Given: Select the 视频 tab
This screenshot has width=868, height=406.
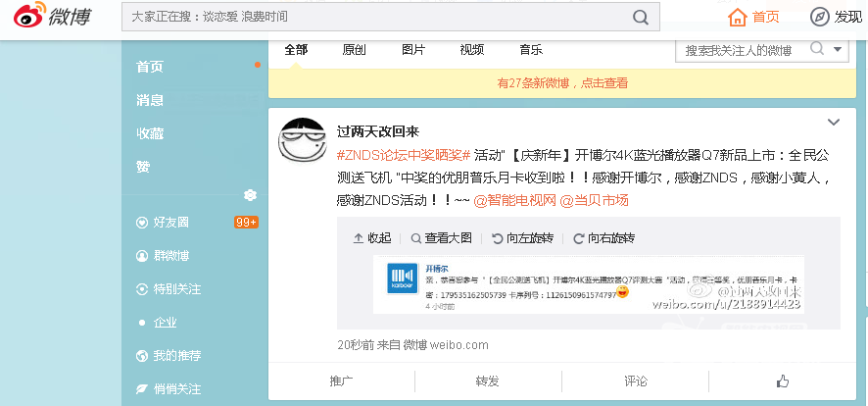Looking at the screenshot, I should (x=471, y=50).
